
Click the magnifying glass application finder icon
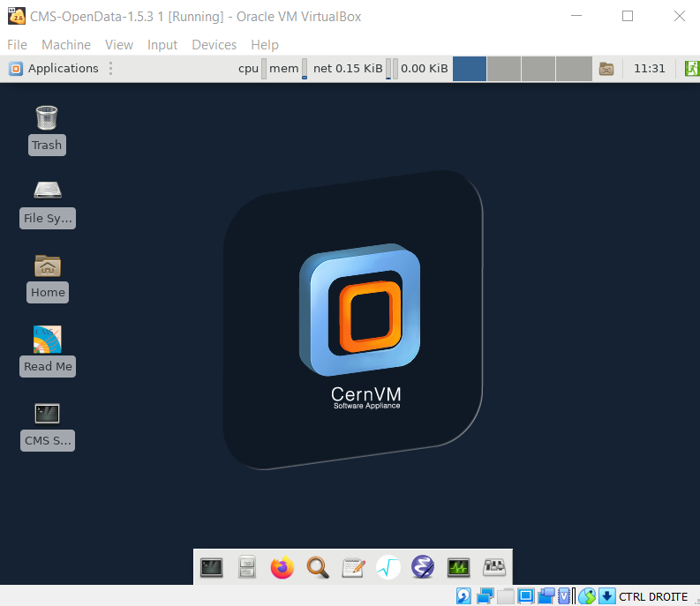coord(318,567)
